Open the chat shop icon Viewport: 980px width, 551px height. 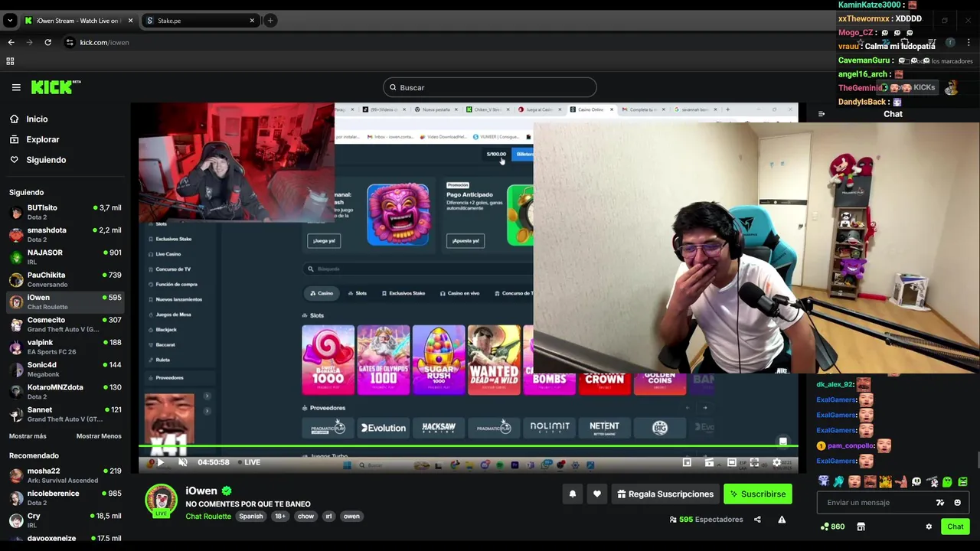click(861, 527)
